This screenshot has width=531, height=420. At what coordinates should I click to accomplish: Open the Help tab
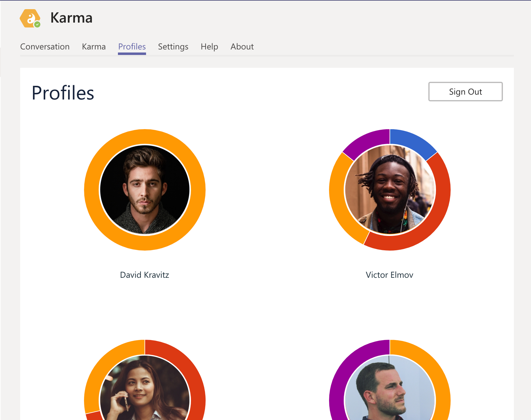click(x=209, y=47)
